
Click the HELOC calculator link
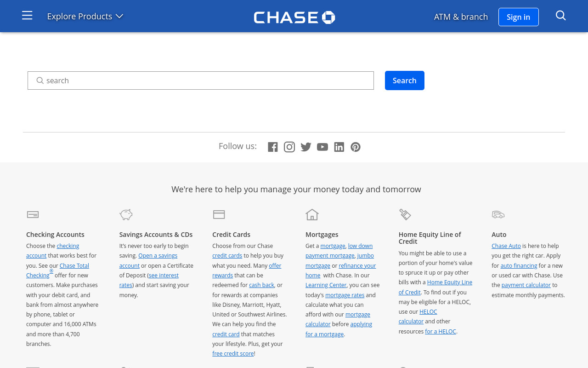418,316
